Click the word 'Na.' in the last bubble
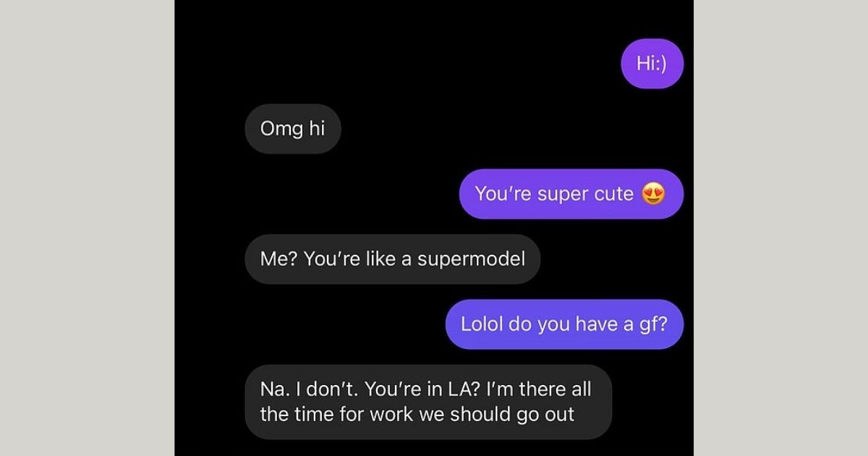Image resolution: width=868 pixels, height=456 pixels. pyautogui.click(x=273, y=389)
